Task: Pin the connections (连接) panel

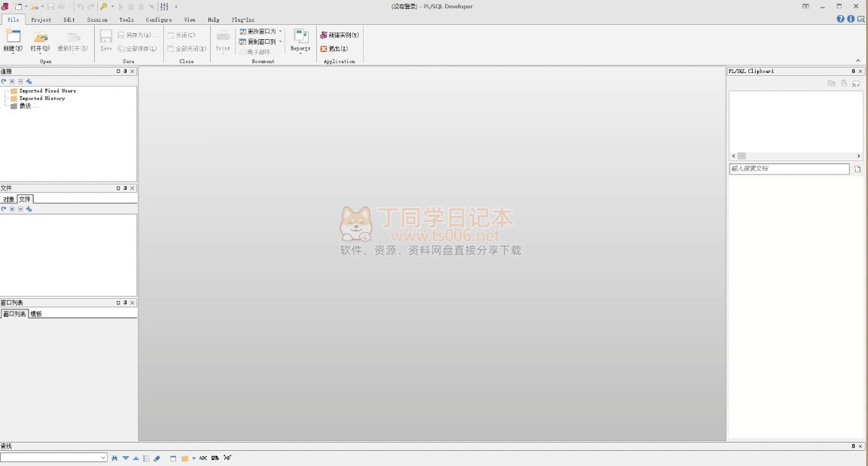Action: pyautogui.click(x=125, y=72)
